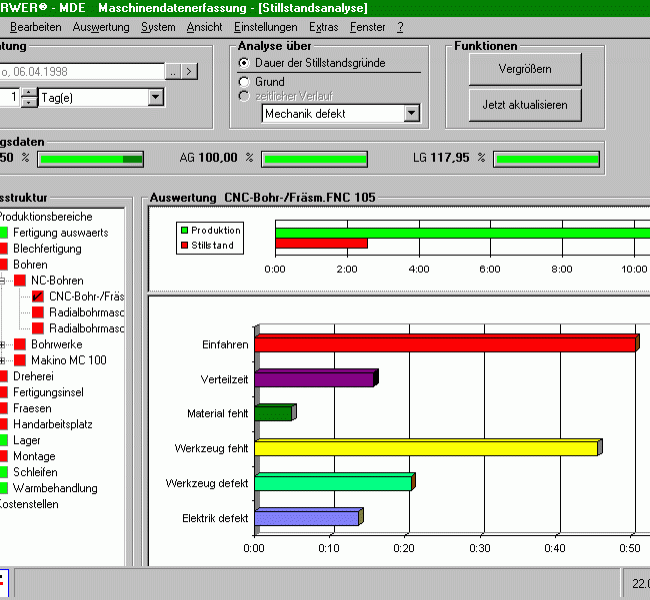Open the Mechanik defekt dropdown

pyautogui.click(x=412, y=113)
